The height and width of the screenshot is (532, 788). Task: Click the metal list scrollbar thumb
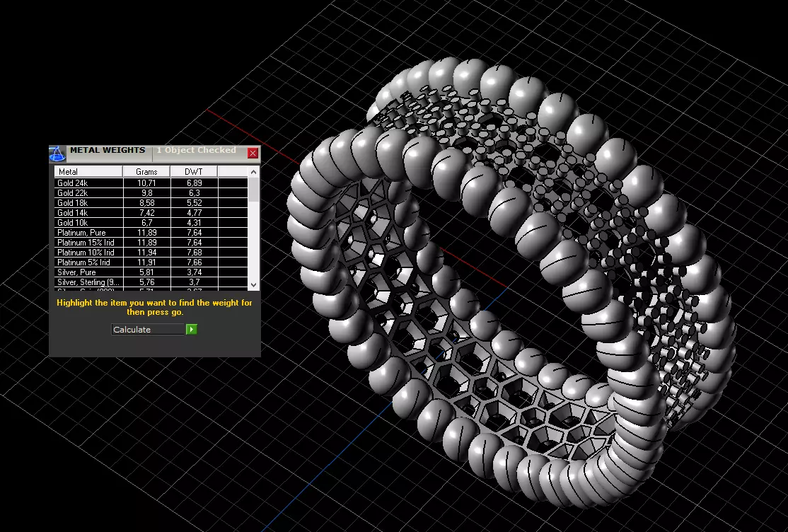pos(254,190)
